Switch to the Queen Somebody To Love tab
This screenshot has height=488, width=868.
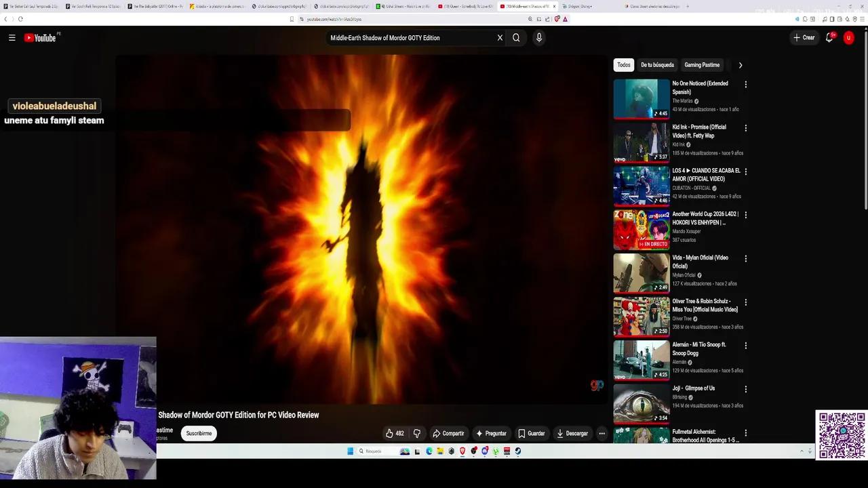(465, 6)
